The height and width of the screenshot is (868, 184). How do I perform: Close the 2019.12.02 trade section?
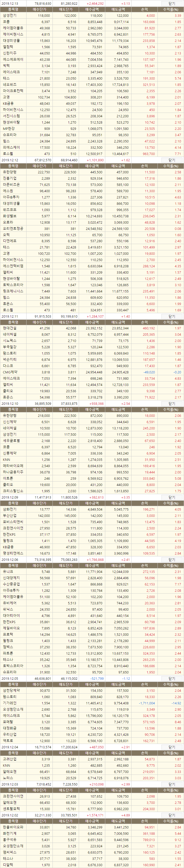point(171,815)
